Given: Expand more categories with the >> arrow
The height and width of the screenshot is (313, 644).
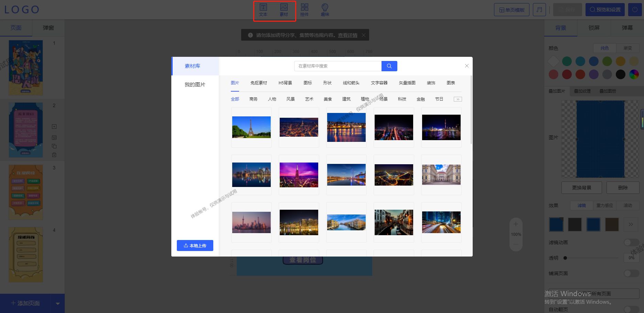Looking at the screenshot, I should [x=458, y=99].
